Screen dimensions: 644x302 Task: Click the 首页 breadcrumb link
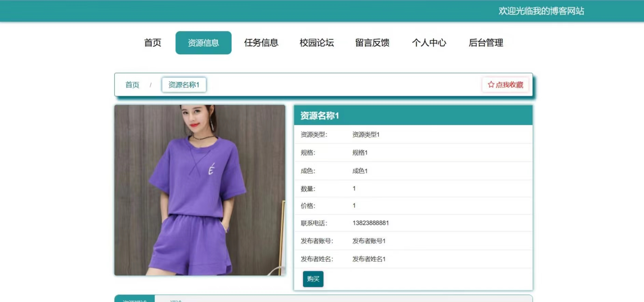[132, 85]
